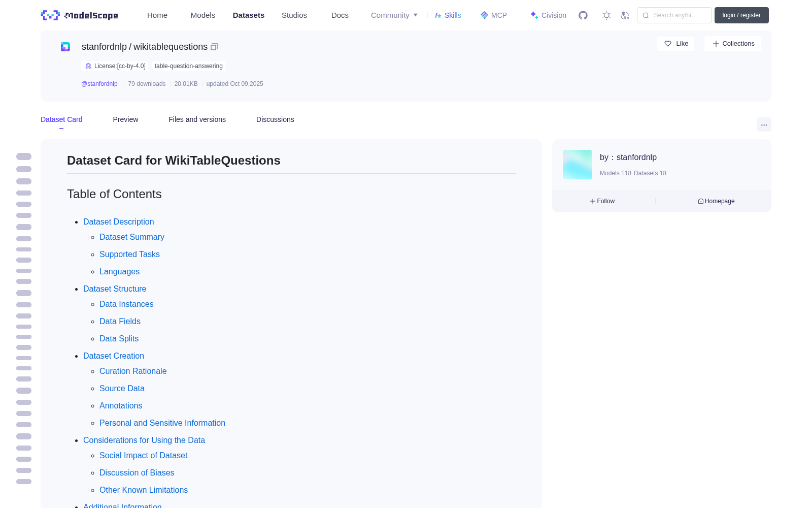This screenshot has height=508, width=812.
Task: Click the table-question-answering tag
Action: pyautogui.click(x=189, y=66)
